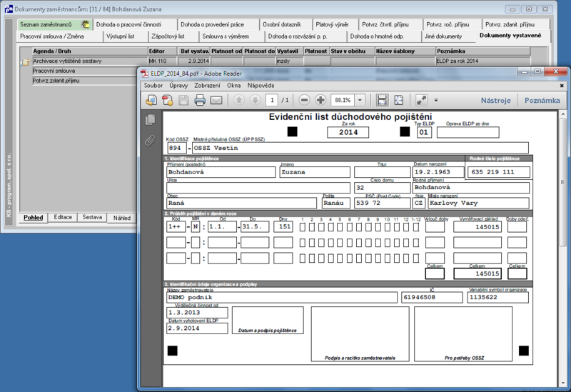Click the scrollbar down arrow in Adobe Reader
Image resolution: width=571 pixels, height=392 pixels.
(563, 383)
